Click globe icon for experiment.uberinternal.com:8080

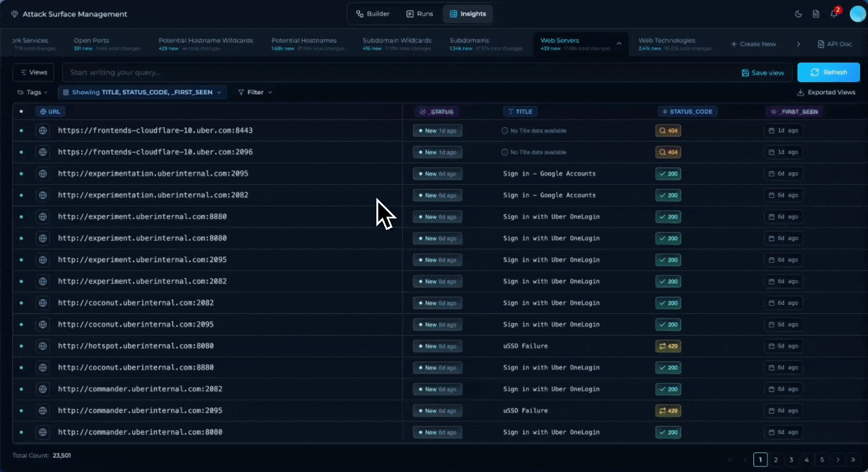tap(43, 239)
